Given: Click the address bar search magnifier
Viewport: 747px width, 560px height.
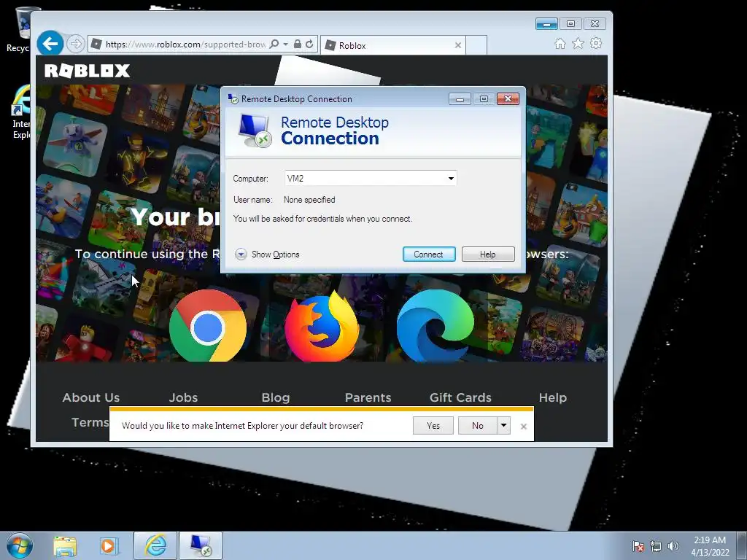Looking at the screenshot, I should coord(274,44).
